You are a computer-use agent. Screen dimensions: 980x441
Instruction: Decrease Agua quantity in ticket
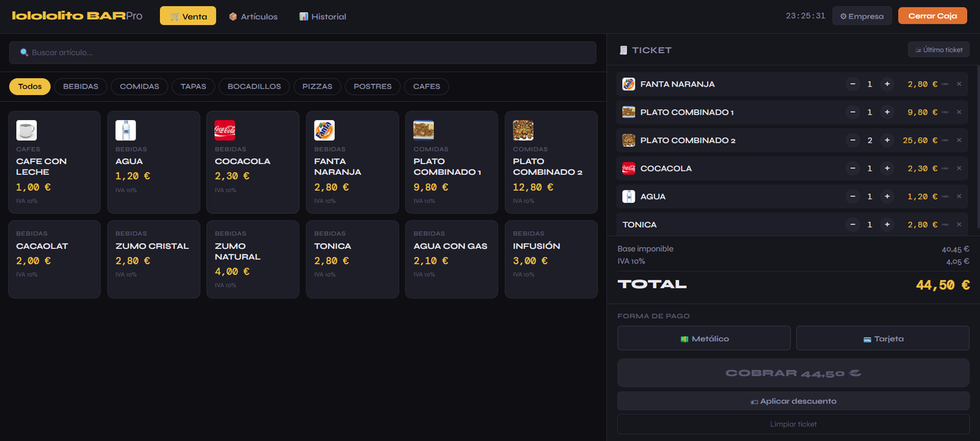852,197
